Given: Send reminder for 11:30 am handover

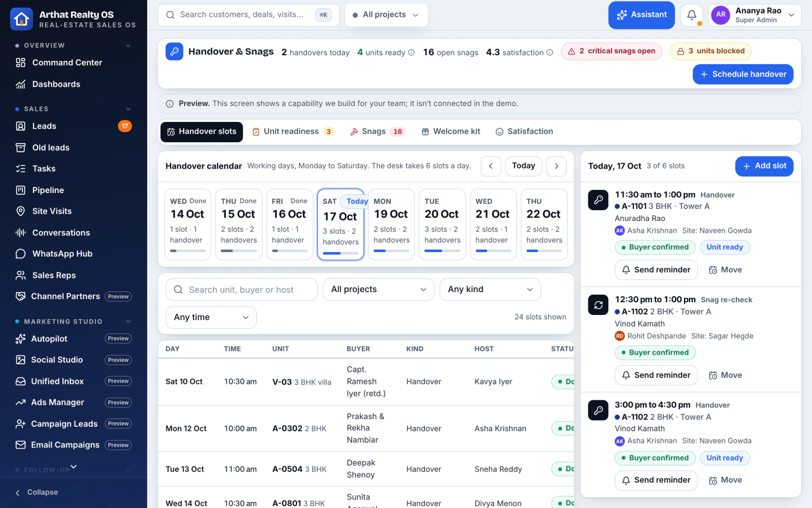Looking at the screenshot, I should tap(656, 270).
